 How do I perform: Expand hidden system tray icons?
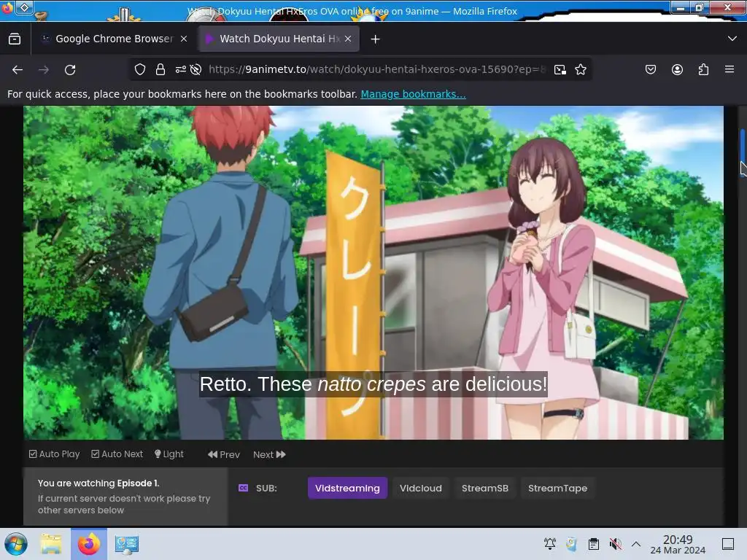tap(636, 544)
